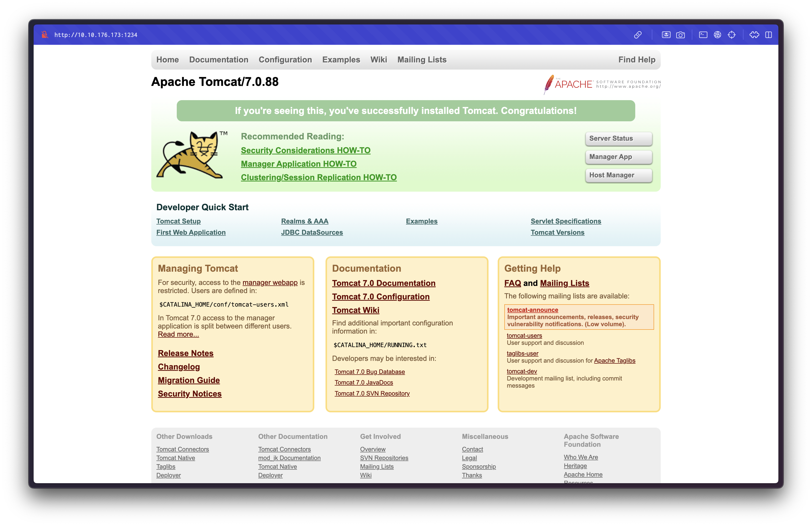Click the FAQ link in Getting Help
The image size is (812, 526).
(512, 283)
